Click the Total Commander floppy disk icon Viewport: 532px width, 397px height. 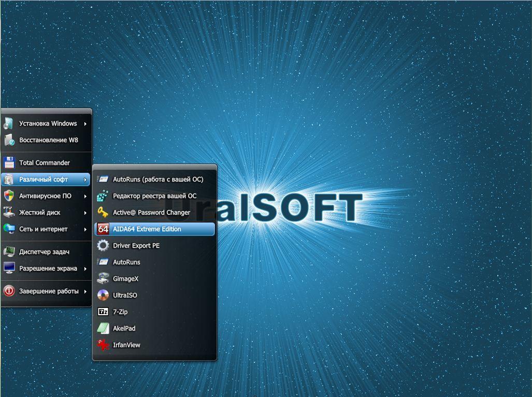9,163
